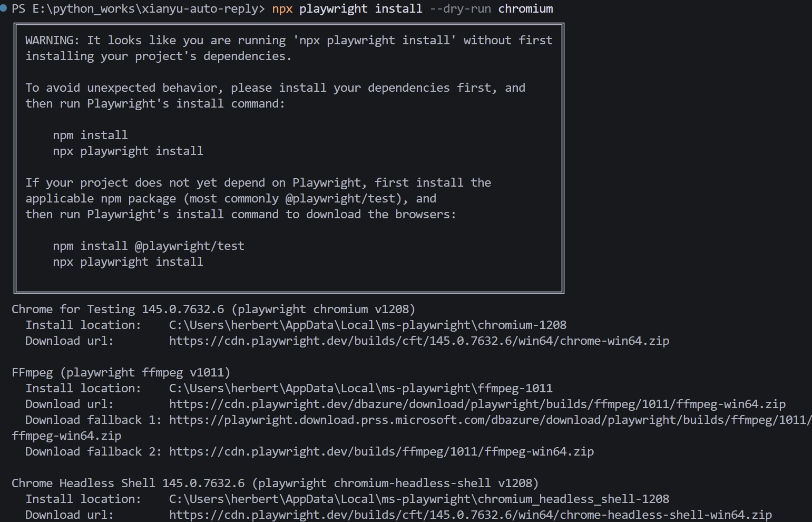Click the ffmpeg-1011 install location path
The width and height of the screenshot is (812, 522).
(360, 389)
